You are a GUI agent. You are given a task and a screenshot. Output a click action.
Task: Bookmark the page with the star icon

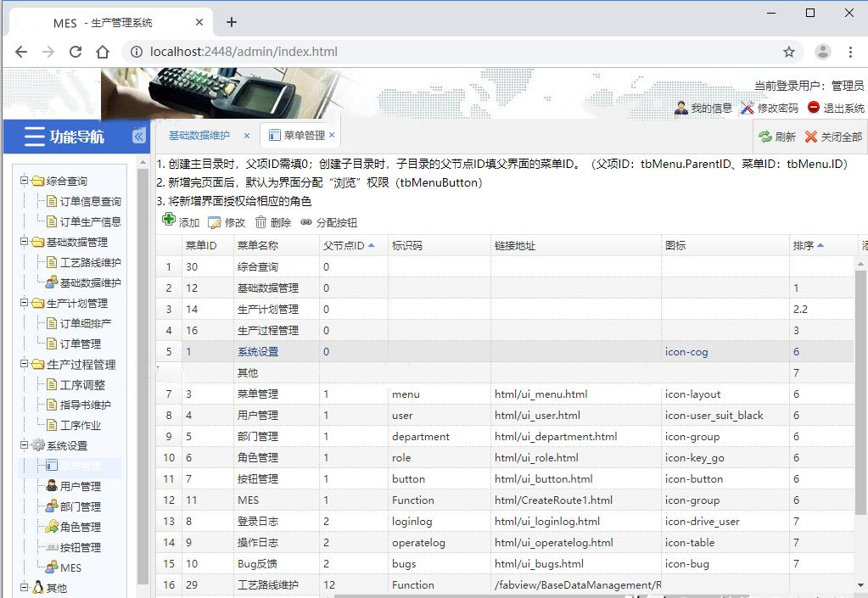point(789,52)
